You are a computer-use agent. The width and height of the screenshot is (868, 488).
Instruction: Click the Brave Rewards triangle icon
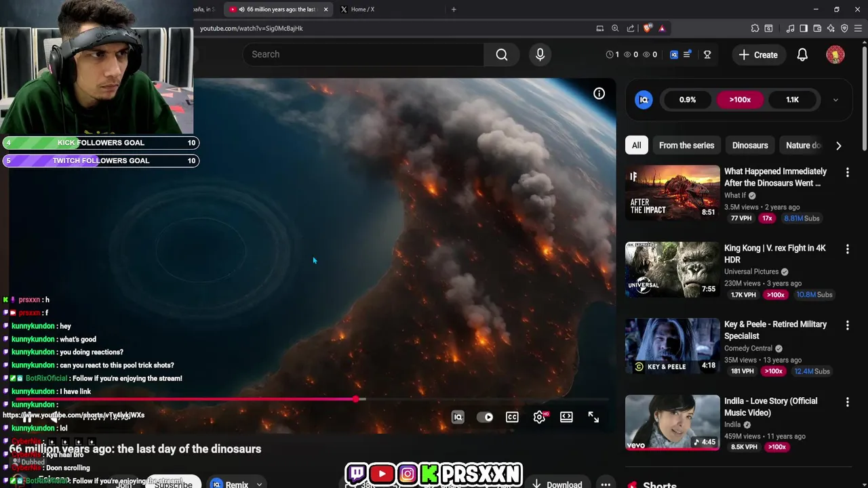pyautogui.click(x=662, y=28)
